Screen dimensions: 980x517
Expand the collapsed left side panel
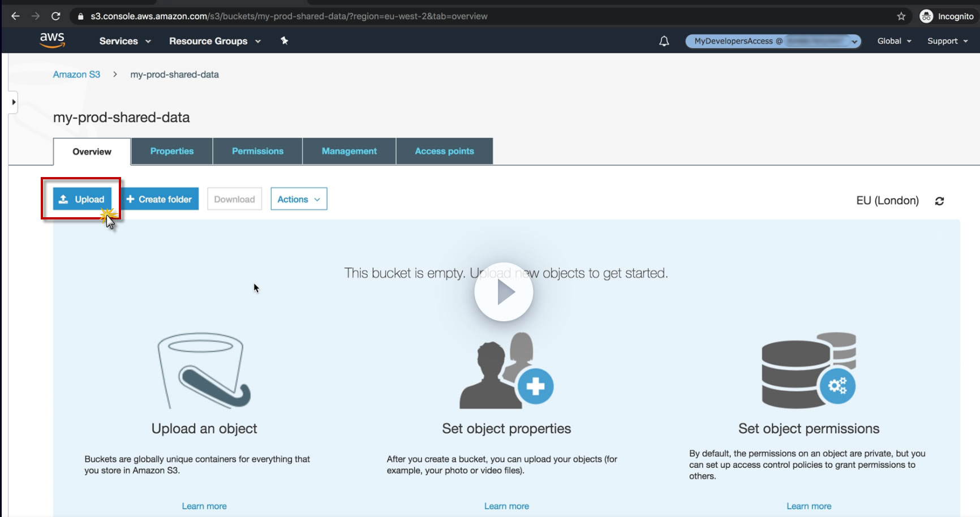pos(13,102)
